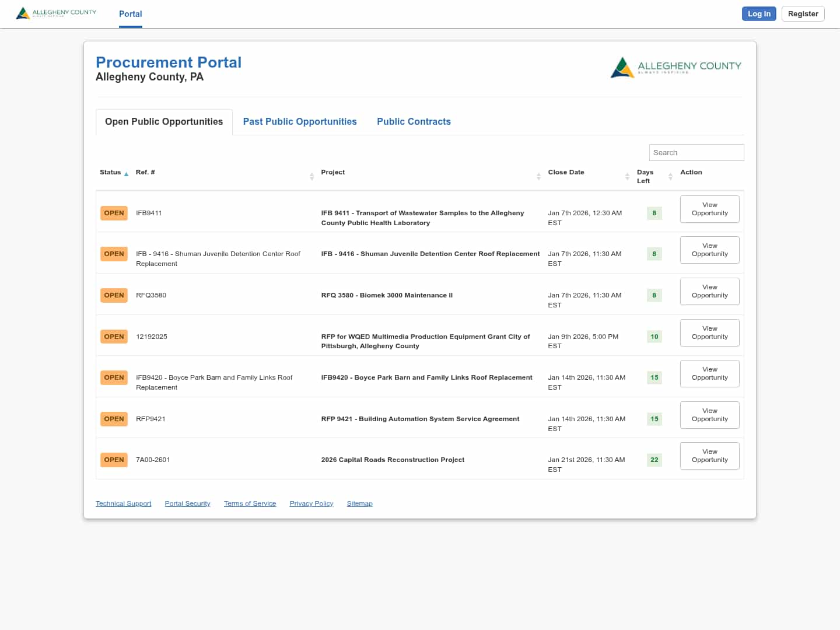The height and width of the screenshot is (630, 840).
Task: Open the Past Public Opportunities tab
Action: coord(300,121)
